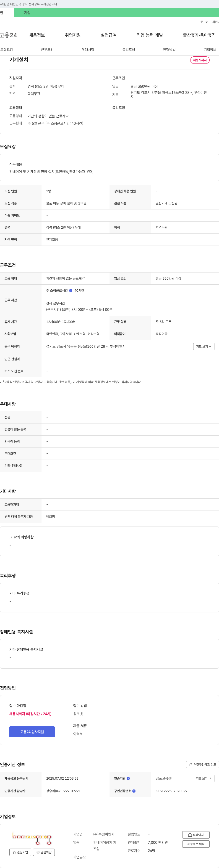Jump to 기업정보 section tab

tap(210, 50)
